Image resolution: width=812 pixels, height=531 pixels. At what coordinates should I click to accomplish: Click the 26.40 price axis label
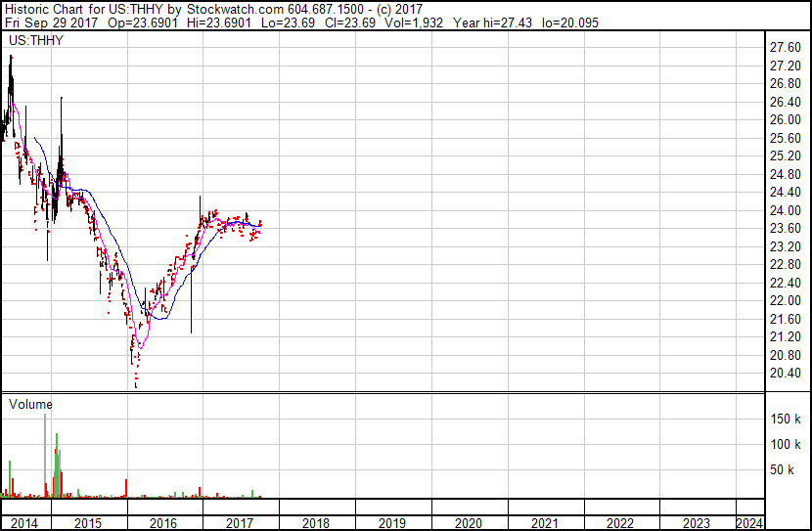pos(785,102)
